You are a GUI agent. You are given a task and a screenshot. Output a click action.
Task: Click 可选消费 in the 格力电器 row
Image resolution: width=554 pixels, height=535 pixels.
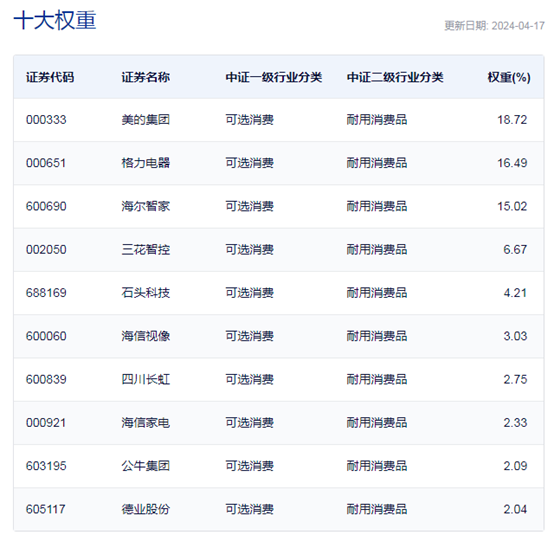pyautogui.click(x=249, y=163)
